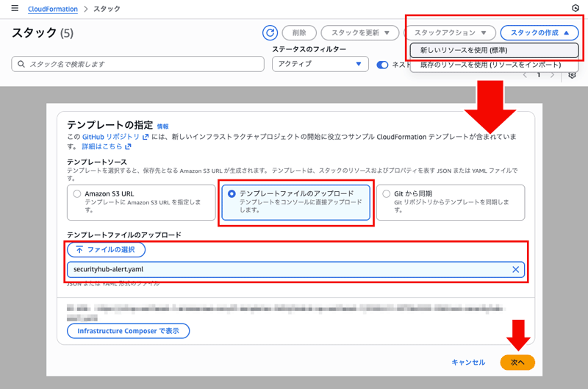The width and height of the screenshot is (588, 389).
Task: Click the securityhub-alert.yaml file name field
Action: 295,269
